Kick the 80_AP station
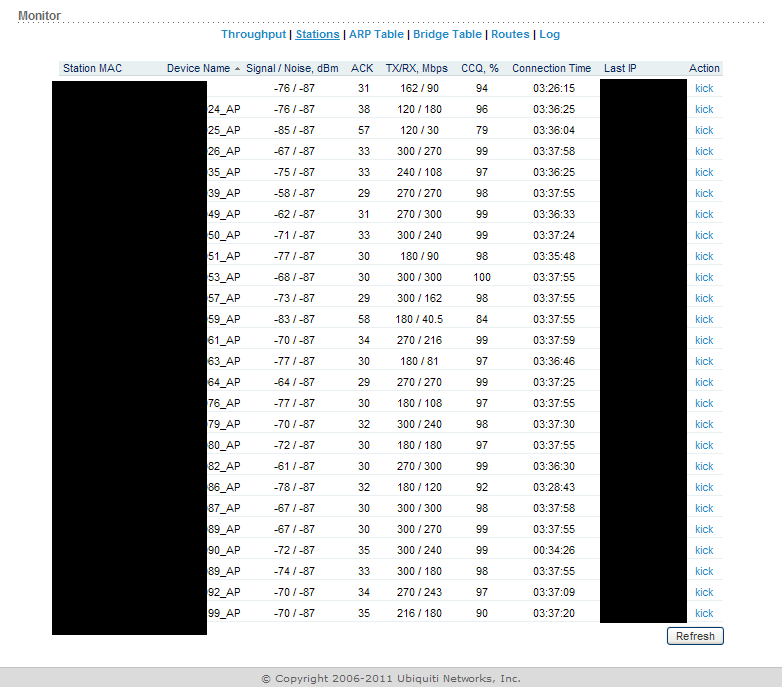 coord(704,445)
